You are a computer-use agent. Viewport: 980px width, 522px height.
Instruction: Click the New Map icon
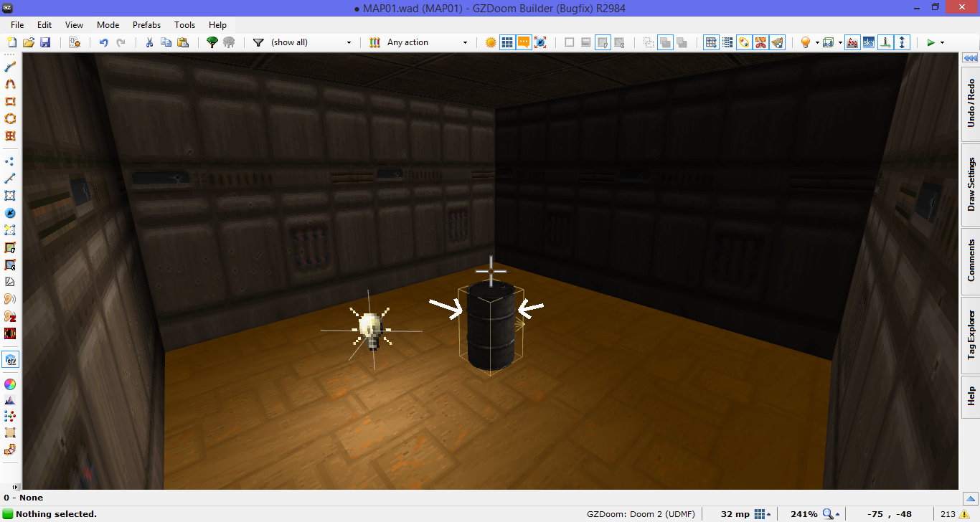pyautogui.click(x=13, y=42)
